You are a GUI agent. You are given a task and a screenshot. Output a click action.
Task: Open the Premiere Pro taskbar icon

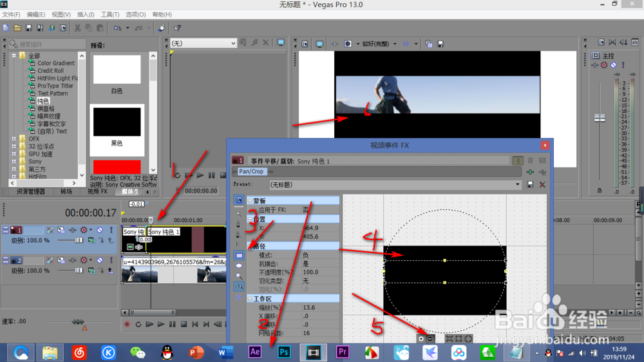click(342, 352)
